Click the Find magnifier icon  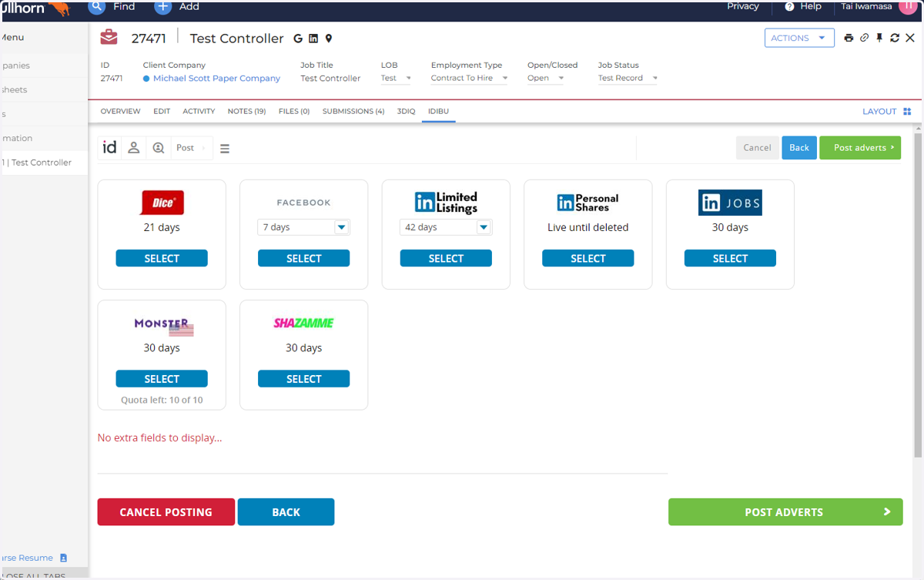coord(96,7)
